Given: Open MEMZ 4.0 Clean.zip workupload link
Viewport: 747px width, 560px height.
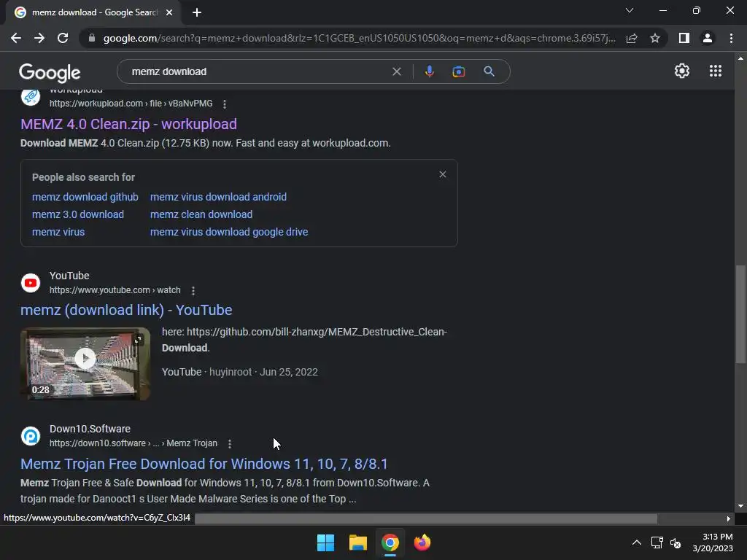Looking at the screenshot, I should point(128,124).
